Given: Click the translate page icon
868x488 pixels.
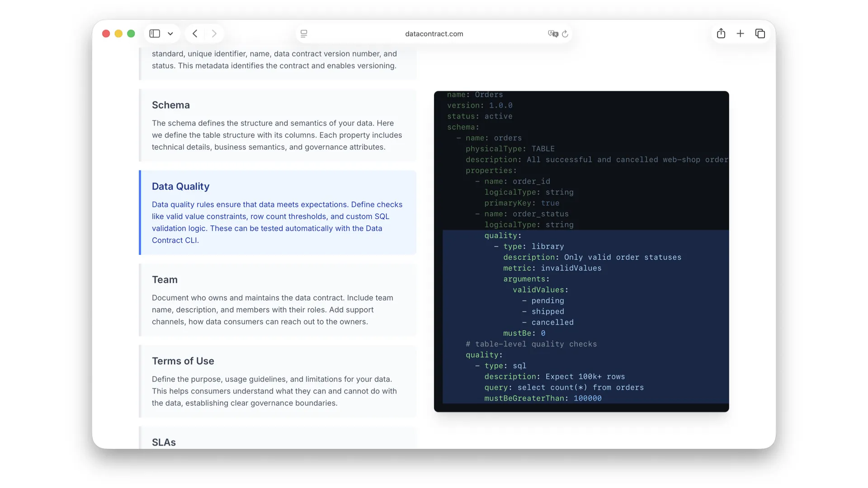Looking at the screenshot, I should point(552,33).
